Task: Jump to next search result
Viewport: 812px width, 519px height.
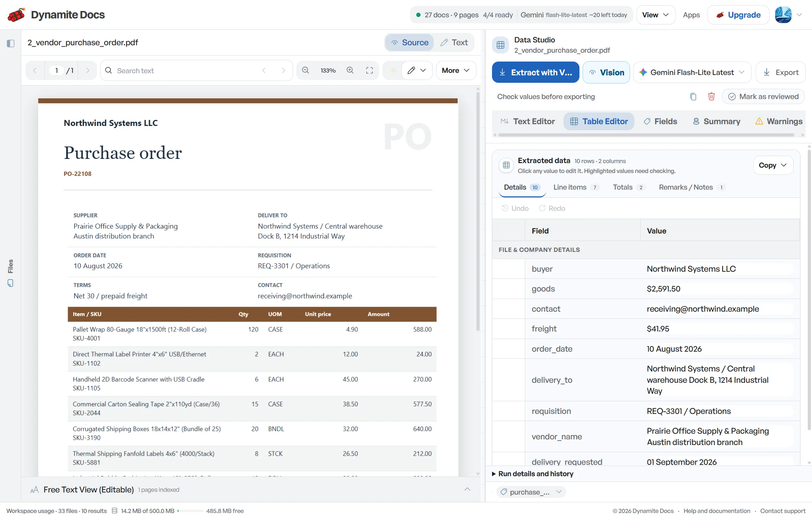Action: 283,70
